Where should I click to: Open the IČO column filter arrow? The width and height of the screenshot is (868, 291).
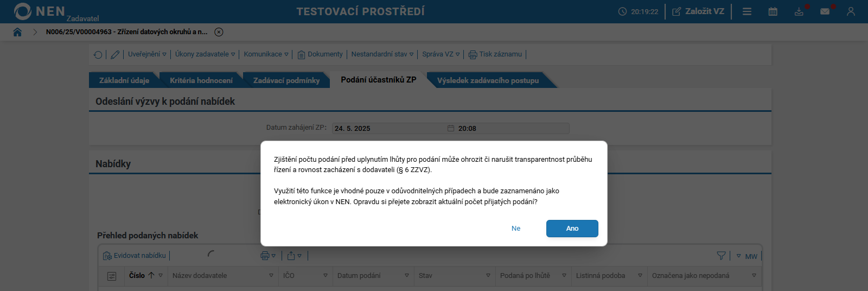click(x=325, y=276)
